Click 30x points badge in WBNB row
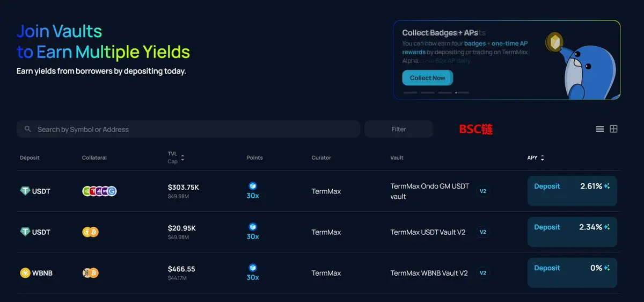 pos(253,272)
